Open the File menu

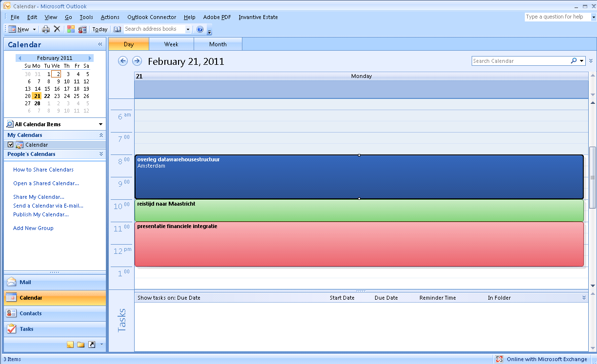click(15, 17)
